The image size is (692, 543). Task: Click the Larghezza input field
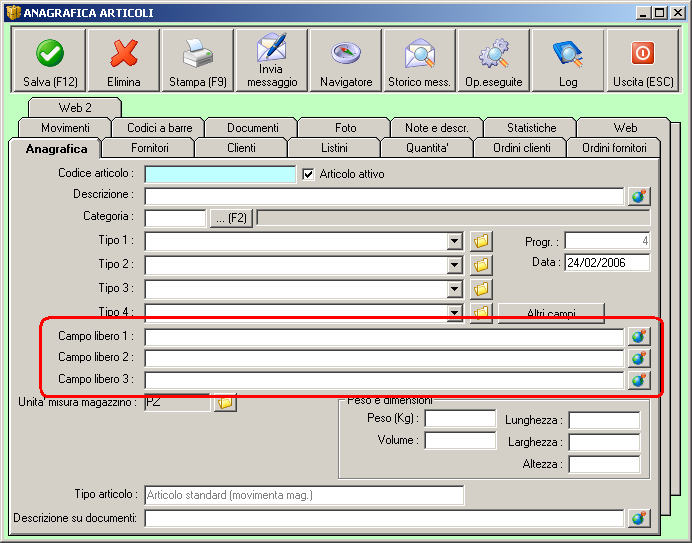(604, 442)
